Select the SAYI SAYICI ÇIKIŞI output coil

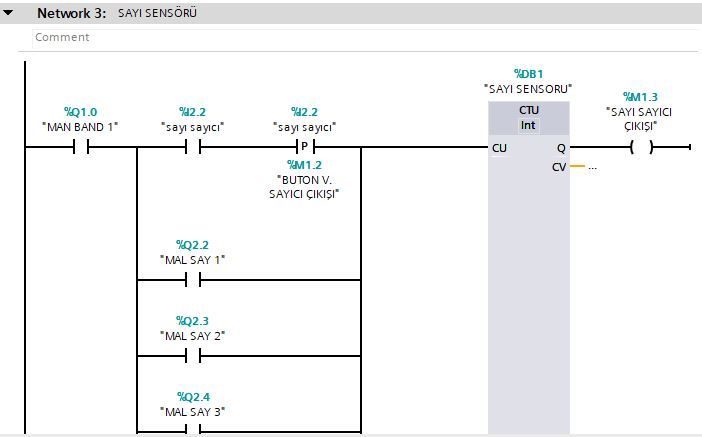[640, 147]
